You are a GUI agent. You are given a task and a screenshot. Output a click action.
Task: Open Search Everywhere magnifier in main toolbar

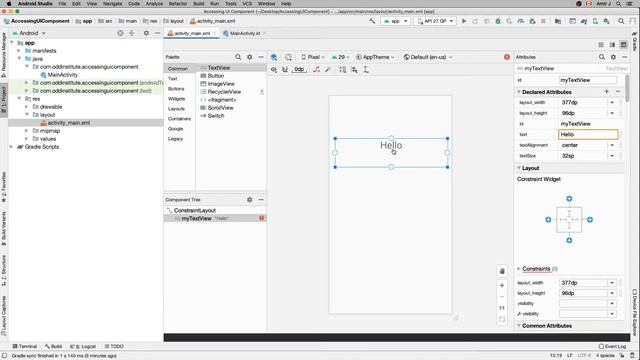621,21
